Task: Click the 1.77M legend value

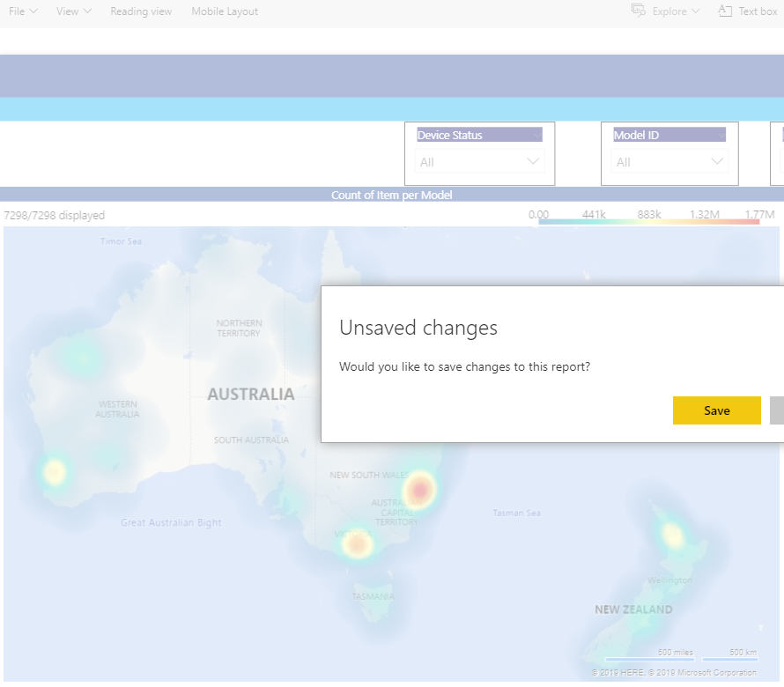Action: 759,215
